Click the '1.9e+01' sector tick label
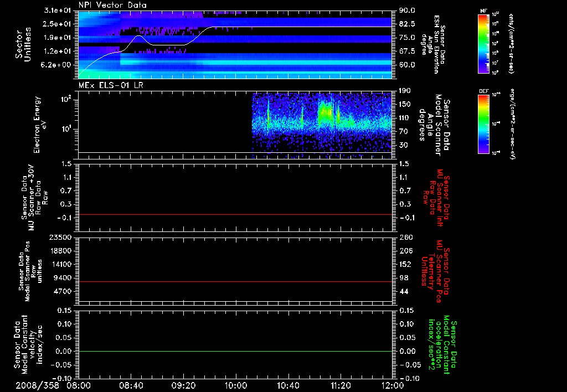 58,38
